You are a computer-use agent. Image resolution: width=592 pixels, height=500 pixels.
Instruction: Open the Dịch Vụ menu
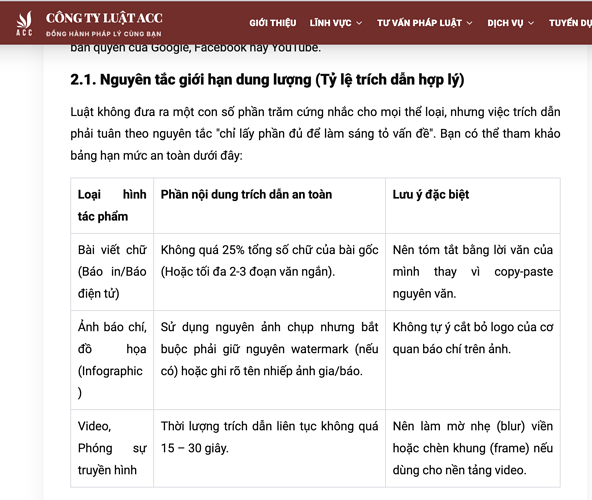(505, 23)
